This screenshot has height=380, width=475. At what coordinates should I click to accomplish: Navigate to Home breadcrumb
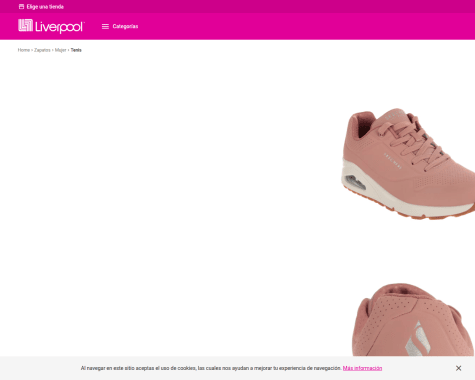[x=24, y=50]
